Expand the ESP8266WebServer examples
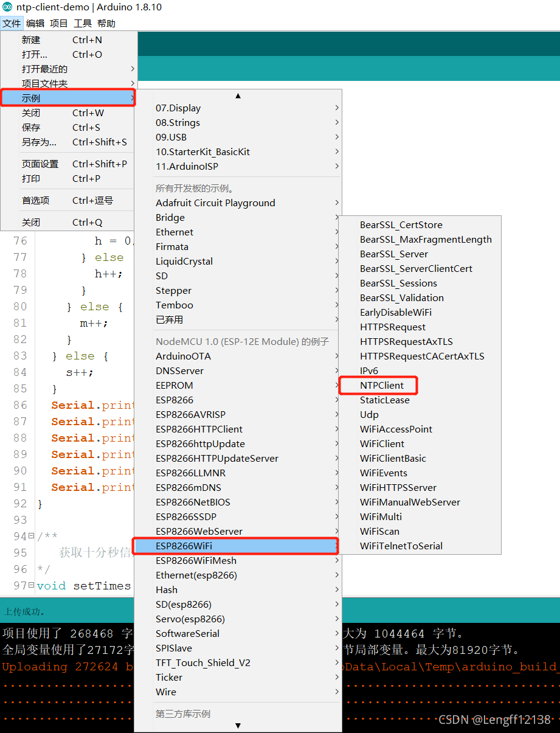 click(238, 531)
